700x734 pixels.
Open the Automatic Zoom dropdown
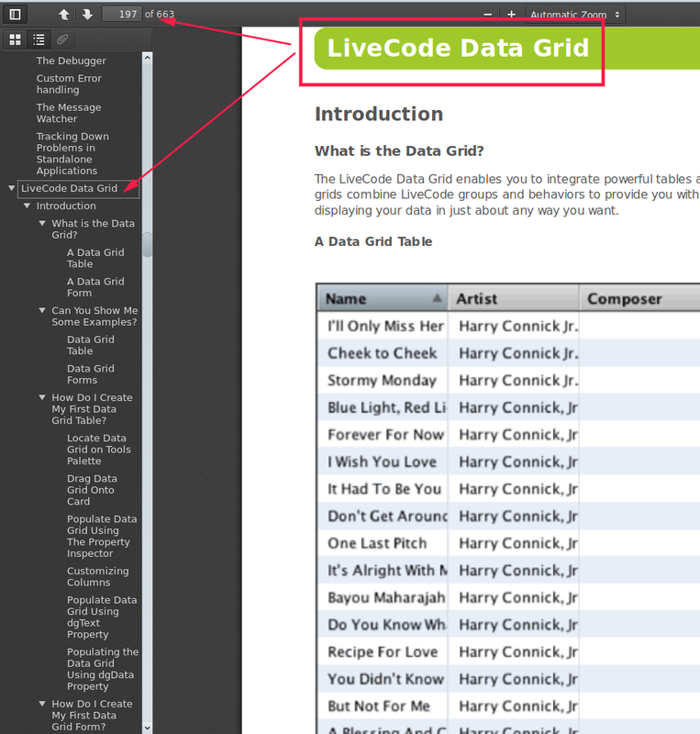click(575, 15)
